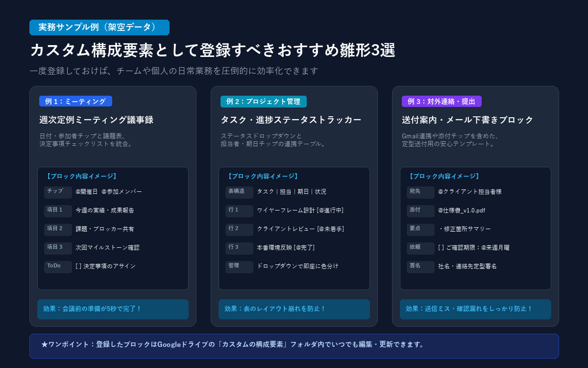Check the [ ] ご確認期限：@来週月曜 item

[x=474, y=248]
